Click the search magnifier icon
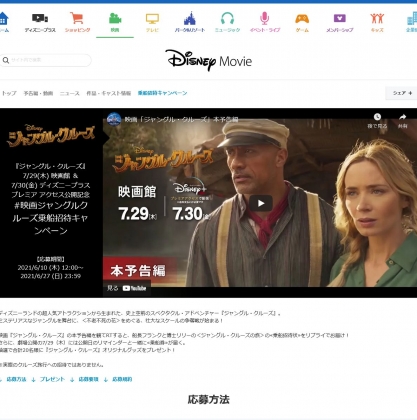Viewport: 417px width, 420px height. 6,60
